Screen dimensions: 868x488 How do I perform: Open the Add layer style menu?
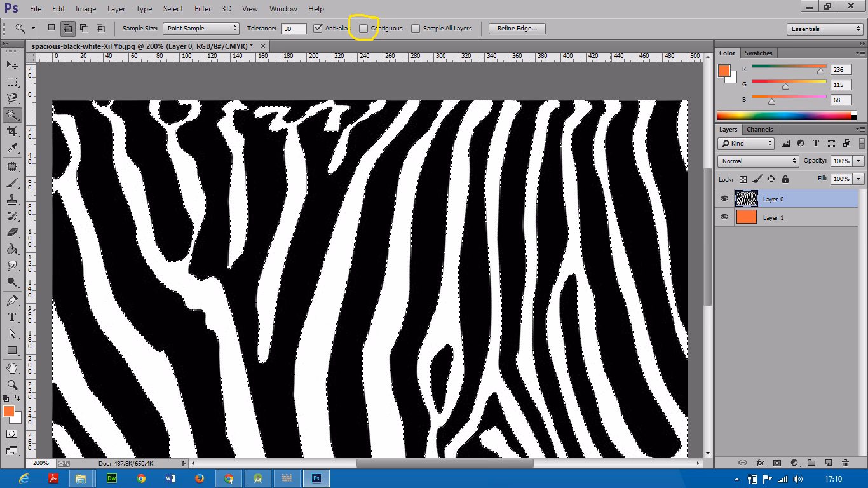(759, 463)
